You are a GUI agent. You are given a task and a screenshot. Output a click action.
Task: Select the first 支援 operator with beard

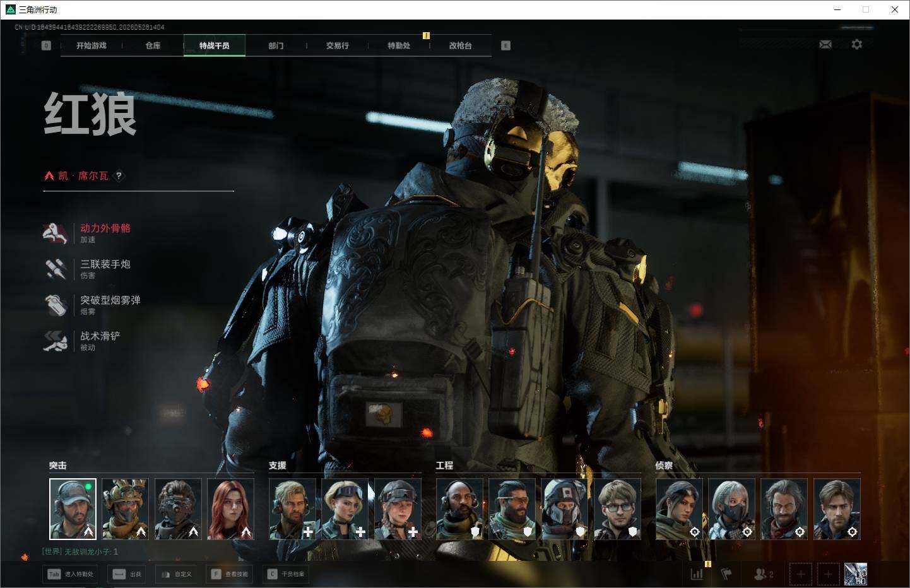292,509
